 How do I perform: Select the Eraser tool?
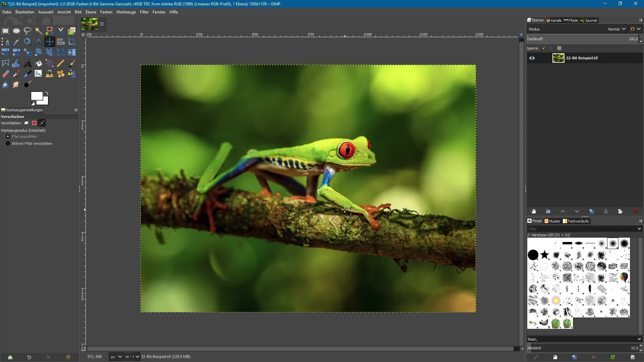[5, 74]
